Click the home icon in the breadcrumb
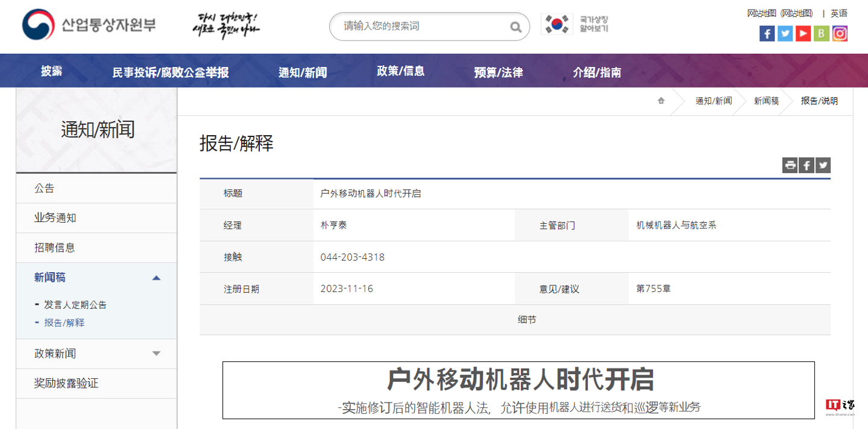Screen dimensions: 868x429 coord(660,101)
